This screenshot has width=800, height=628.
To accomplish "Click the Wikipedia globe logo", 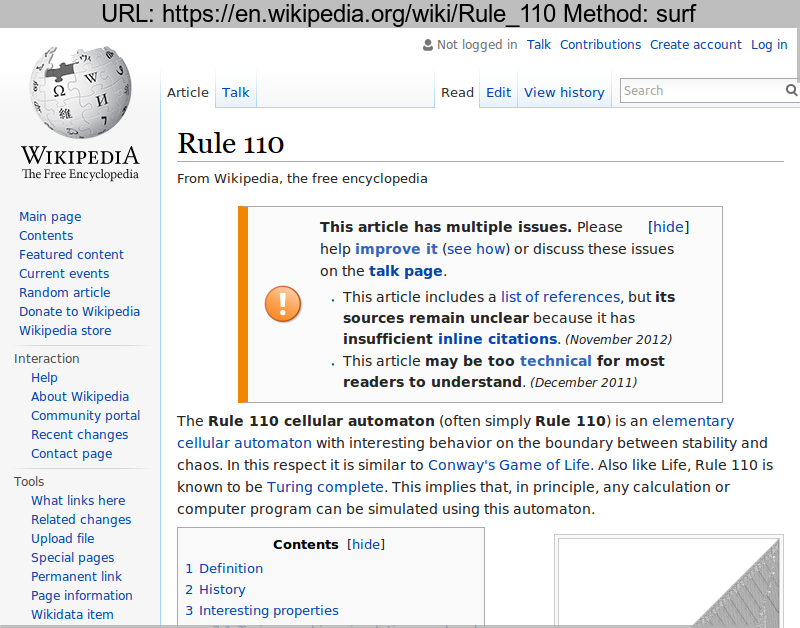I will [x=80, y=92].
